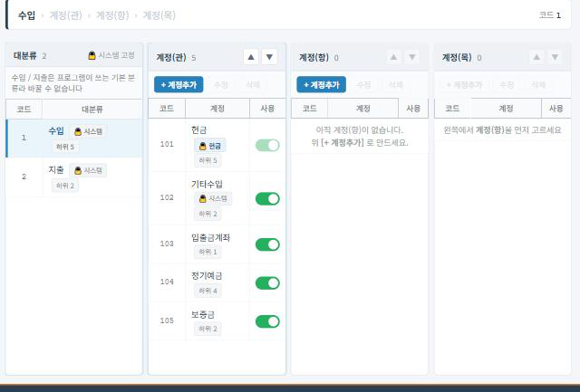This screenshot has height=392, width=580.
Task: Select the 현금 account row 101
Action: pos(217,145)
